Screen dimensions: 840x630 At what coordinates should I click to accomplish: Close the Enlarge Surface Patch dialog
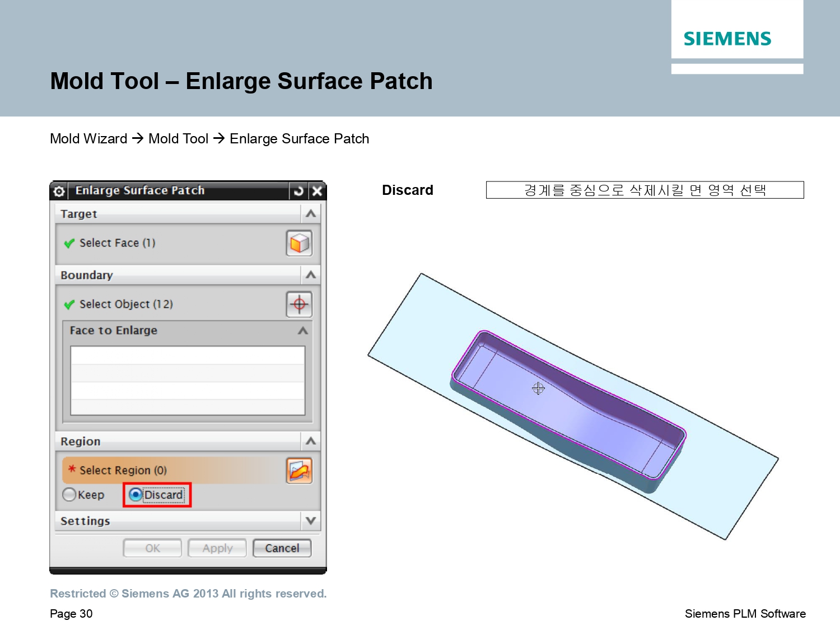coord(317,191)
